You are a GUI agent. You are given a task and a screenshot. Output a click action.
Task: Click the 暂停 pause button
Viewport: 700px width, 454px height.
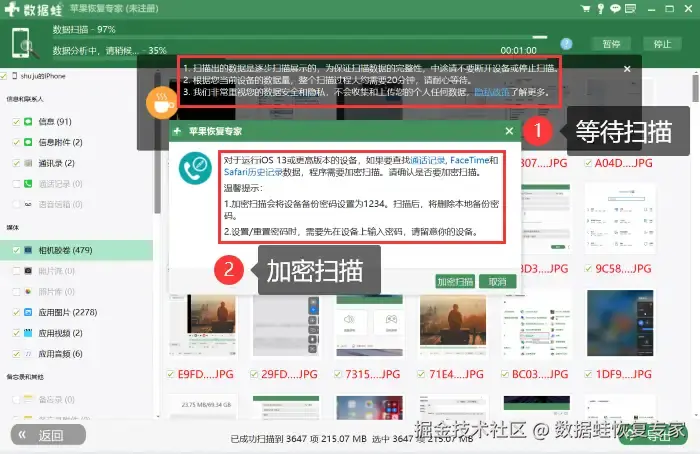tap(611, 44)
